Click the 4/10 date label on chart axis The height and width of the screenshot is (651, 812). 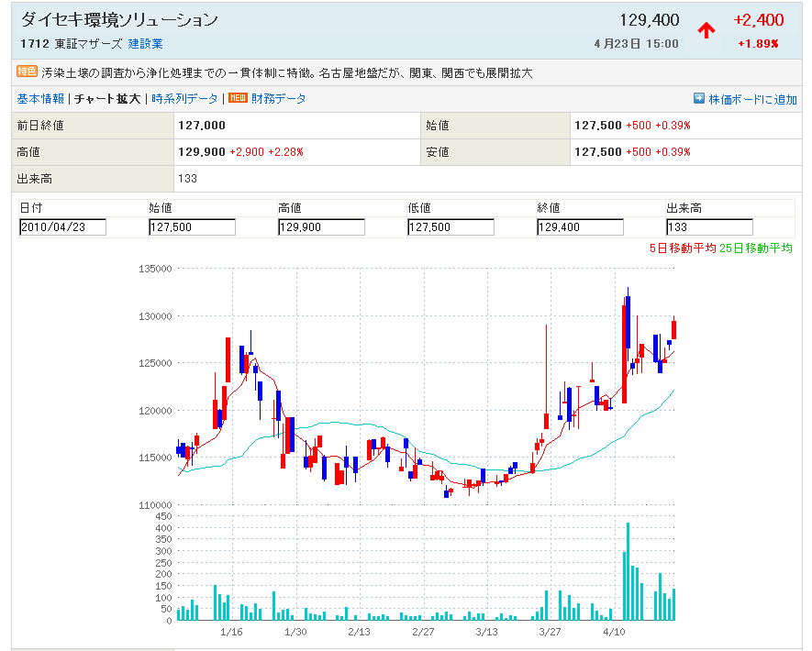(614, 632)
